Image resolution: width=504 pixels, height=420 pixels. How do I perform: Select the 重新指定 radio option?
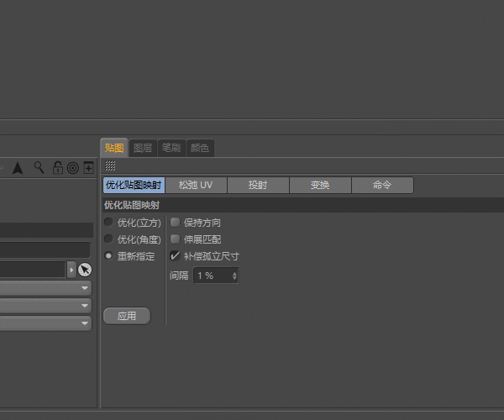click(x=108, y=255)
